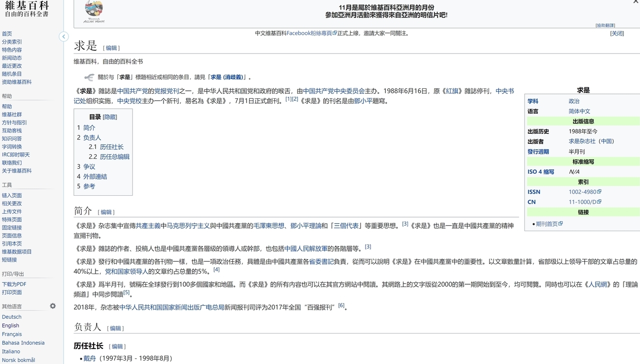Open 打印页面 in the sidebar
This screenshot has width=640, height=364.
click(x=12, y=292)
